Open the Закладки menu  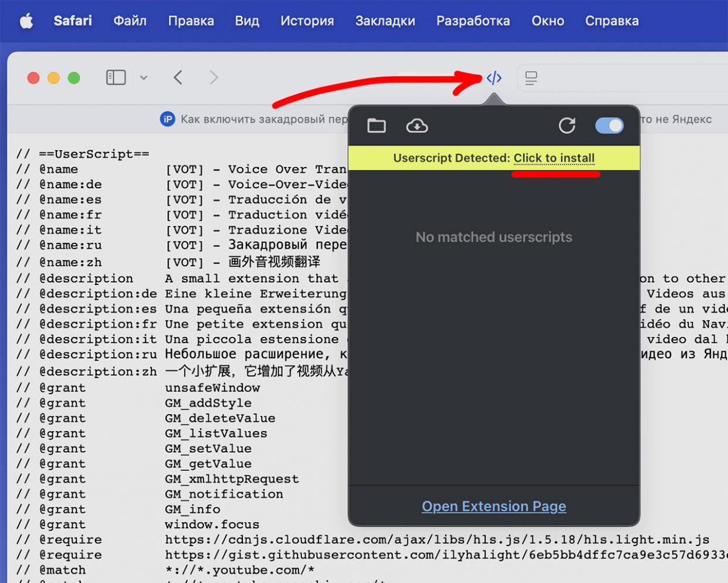(x=385, y=21)
